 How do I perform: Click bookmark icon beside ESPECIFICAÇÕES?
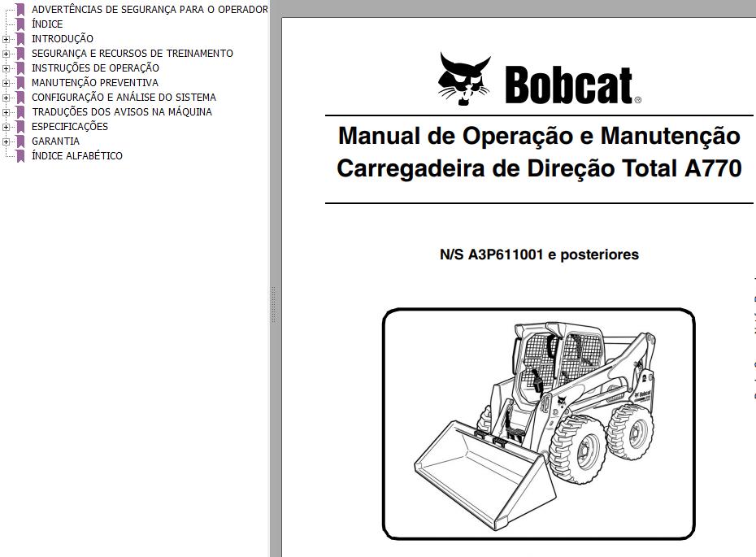pos(20,127)
